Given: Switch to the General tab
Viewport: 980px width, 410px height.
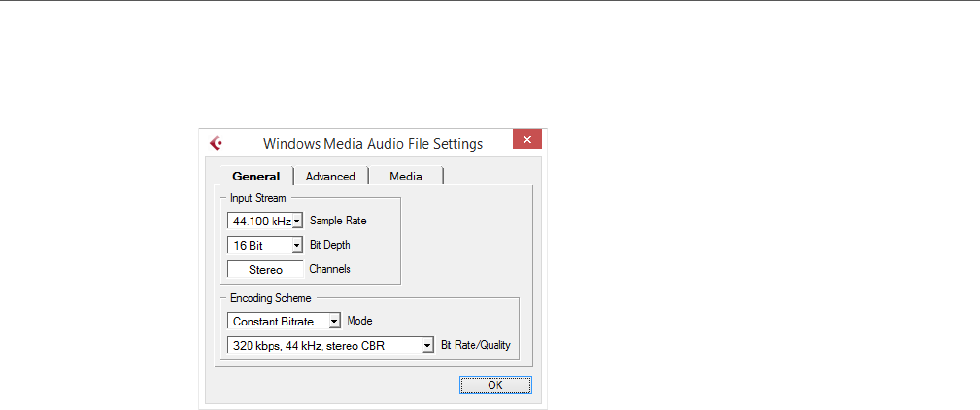Looking at the screenshot, I should click(x=256, y=176).
